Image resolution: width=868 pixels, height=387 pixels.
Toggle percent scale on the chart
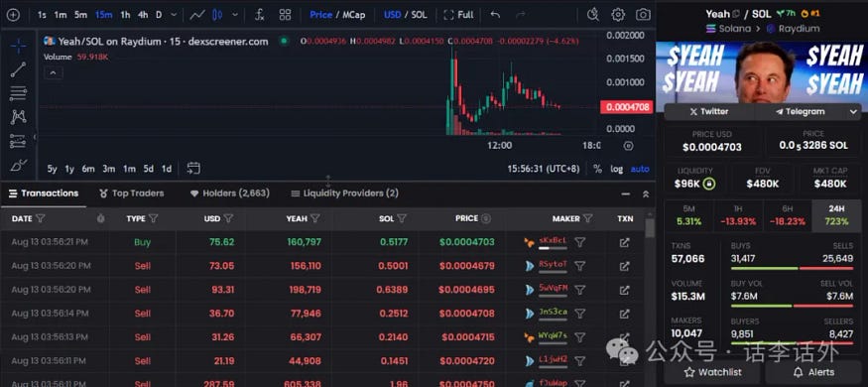point(597,169)
